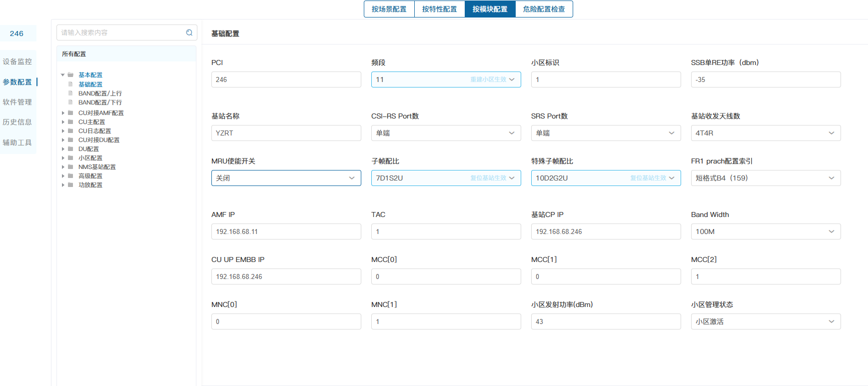Click the AMF IP input field
Screen dimensions: 868x386
tap(286, 231)
